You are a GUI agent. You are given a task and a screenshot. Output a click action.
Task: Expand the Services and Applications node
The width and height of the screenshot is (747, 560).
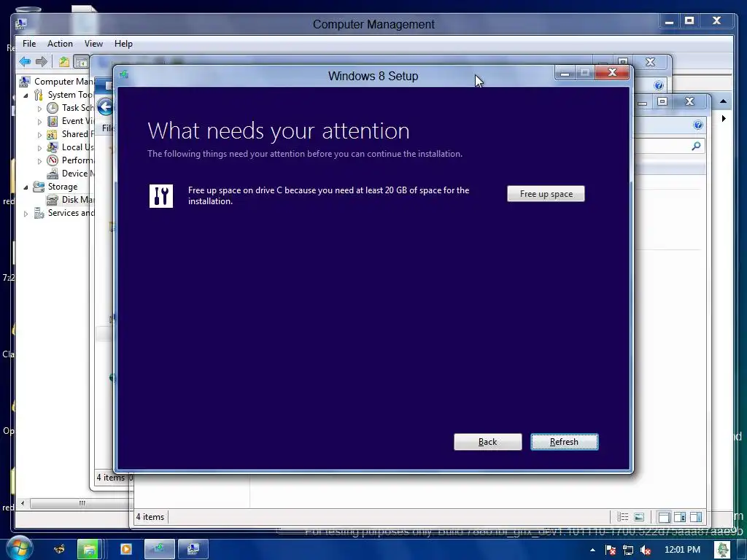[26, 214]
